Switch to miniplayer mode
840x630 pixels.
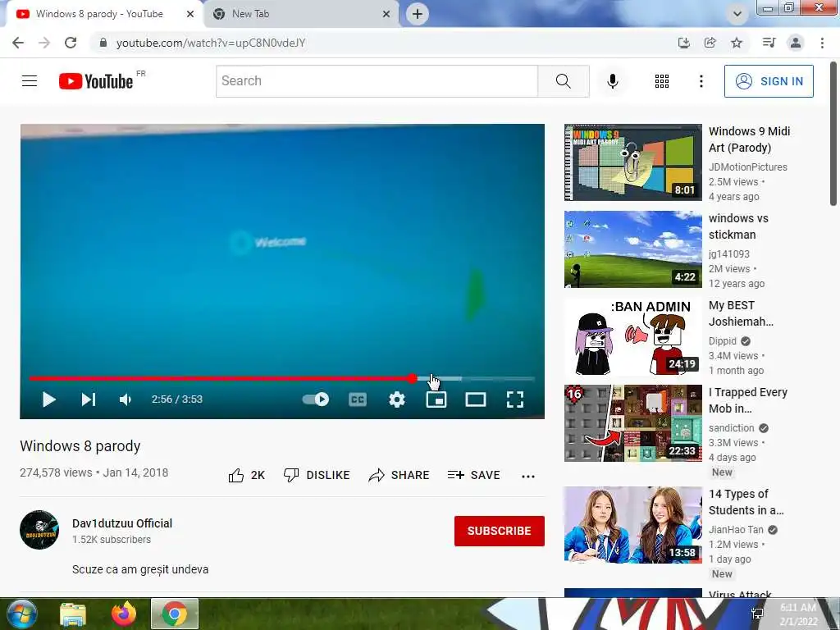(436, 399)
